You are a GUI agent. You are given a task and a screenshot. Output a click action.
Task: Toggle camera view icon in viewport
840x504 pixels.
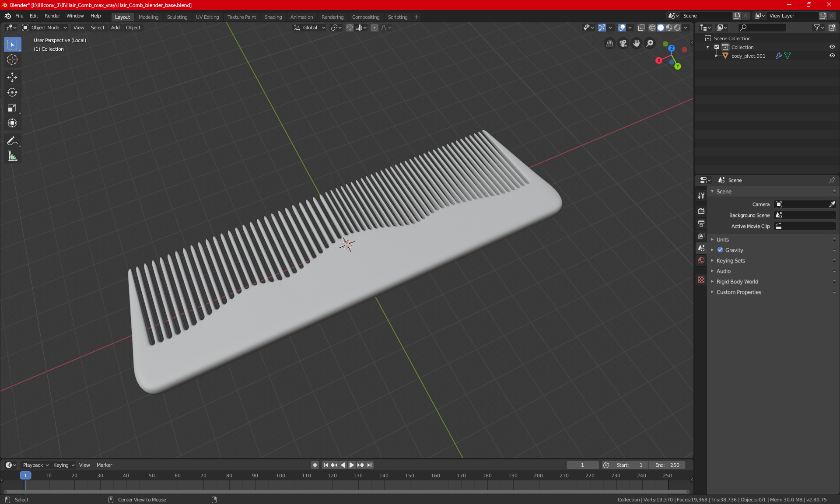pyautogui.click(x=623, y=43)
